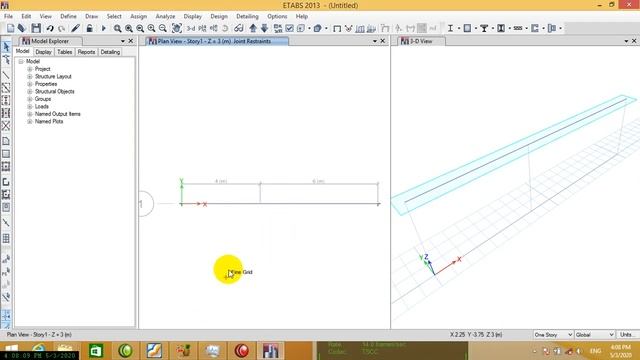Open the Assign menu
The width and height of the screenshot is (640, 360).
coord(138,16)
